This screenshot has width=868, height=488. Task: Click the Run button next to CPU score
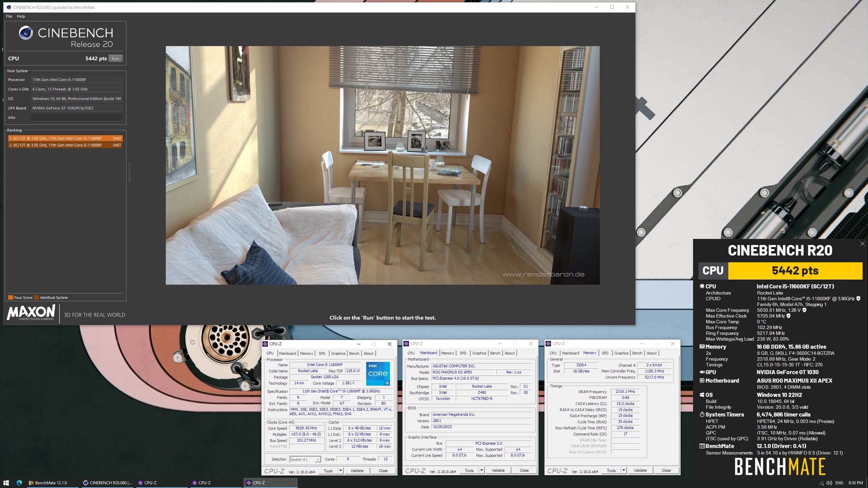pyautogui.click(x=116, y=59)
